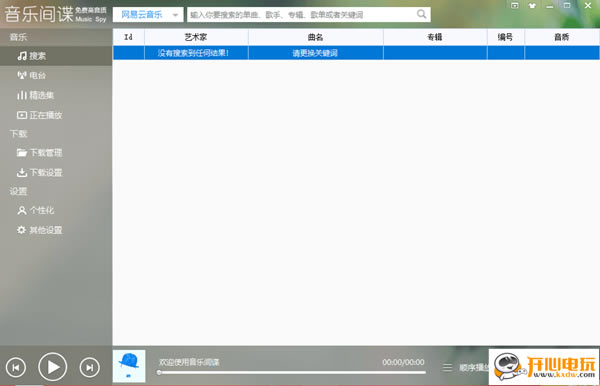Skip to the previous track

click(16, 367)
